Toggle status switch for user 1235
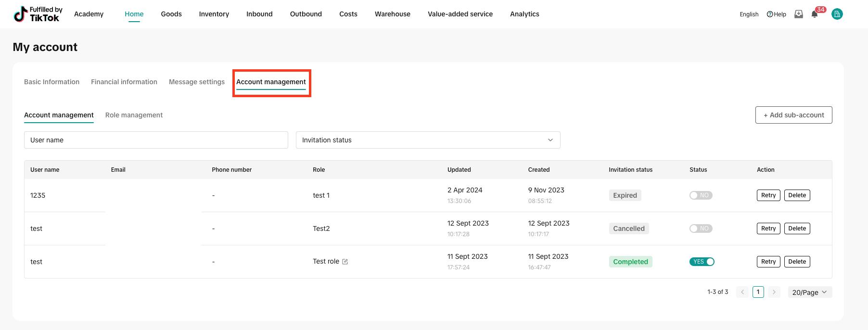 pyautogui.click(x=701, y=195)
